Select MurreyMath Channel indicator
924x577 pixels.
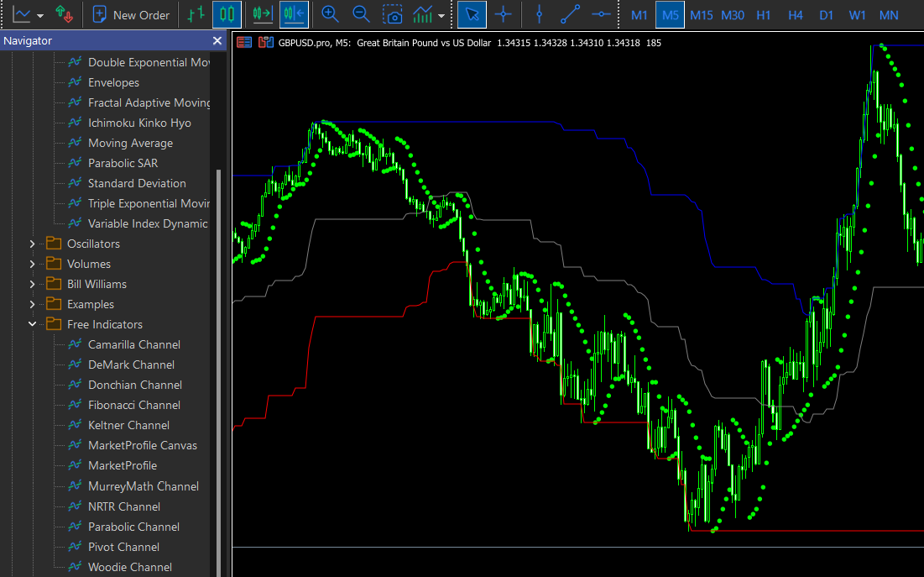point(144,486)
